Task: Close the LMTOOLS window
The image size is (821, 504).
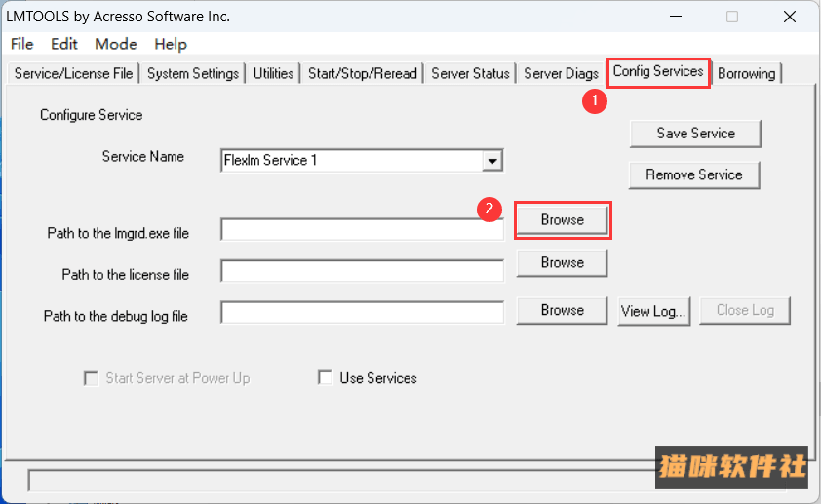Action: point(790,17)
